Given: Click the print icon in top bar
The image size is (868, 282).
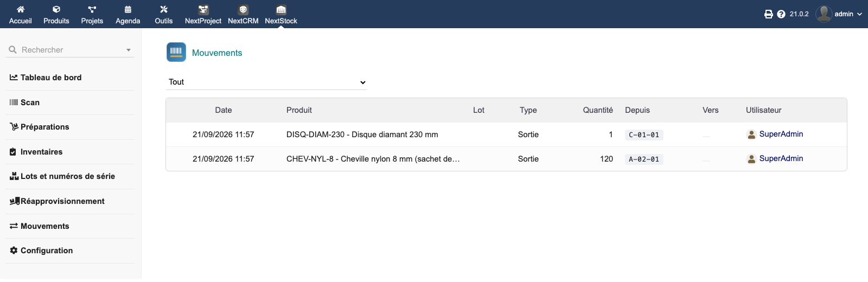Looking at the screenshot, I should point(769,14).
